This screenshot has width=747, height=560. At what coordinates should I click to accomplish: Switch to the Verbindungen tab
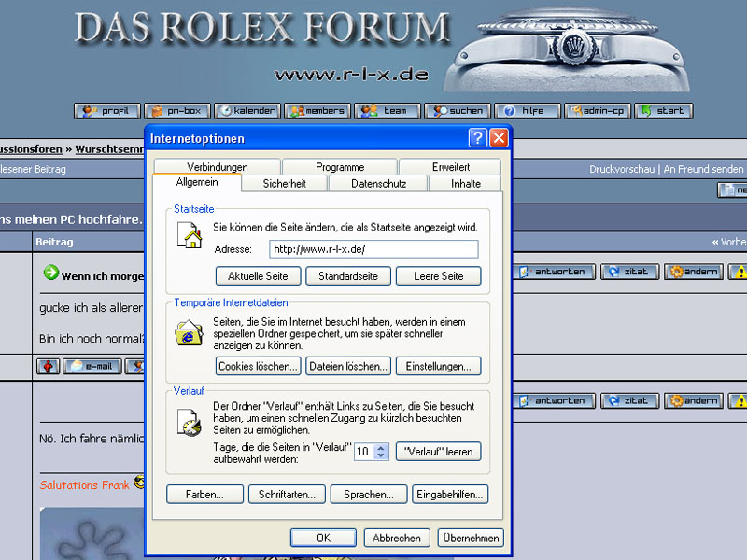pos(218,167)
